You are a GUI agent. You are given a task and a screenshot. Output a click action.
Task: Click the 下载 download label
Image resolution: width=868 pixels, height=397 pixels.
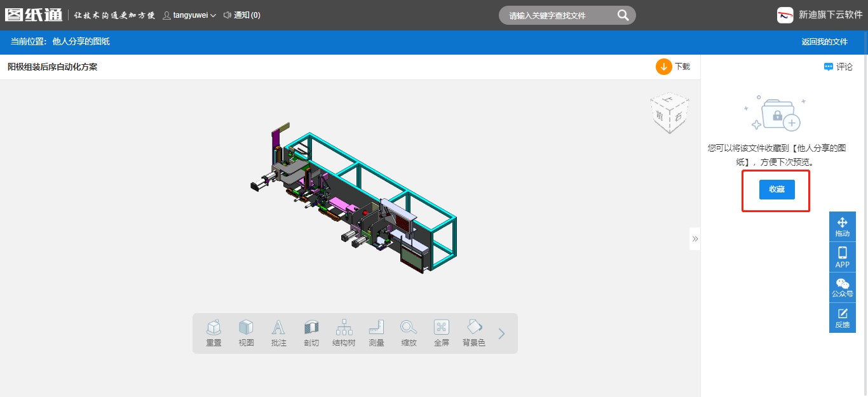tap(682, 67)
